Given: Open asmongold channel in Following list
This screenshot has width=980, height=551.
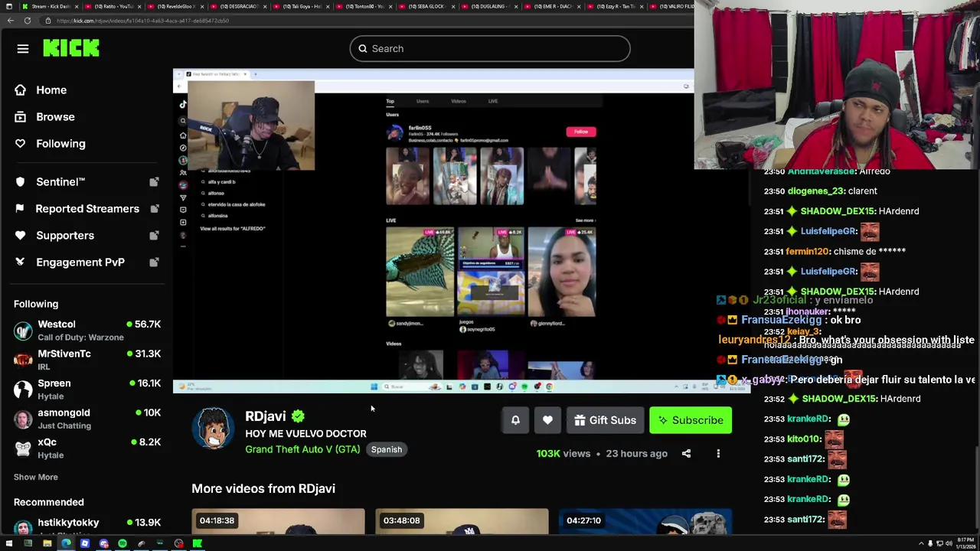Looking at the screenshot, I should tap(87, 419).
